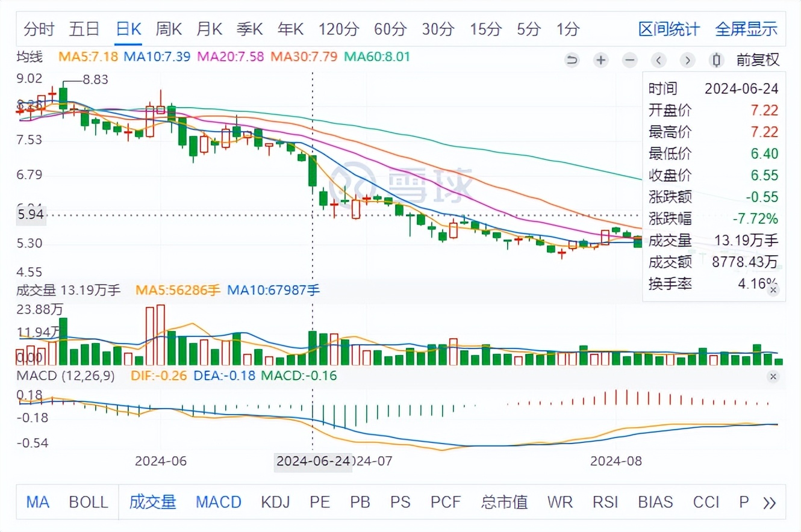Click the DIF:-0.26 MACD value
This screenshot has width=801, height=532.
click(x=160, y=376)
